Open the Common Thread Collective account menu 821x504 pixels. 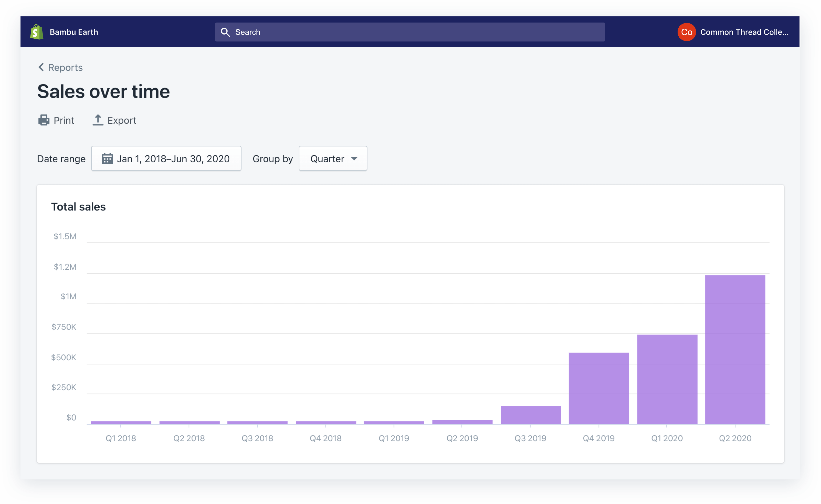[744, 32]
